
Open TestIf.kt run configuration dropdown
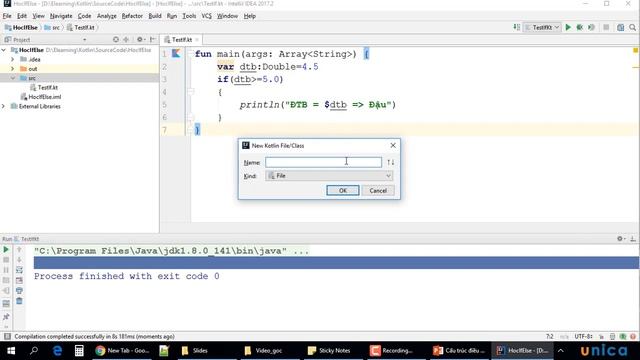tap(542, 27)
